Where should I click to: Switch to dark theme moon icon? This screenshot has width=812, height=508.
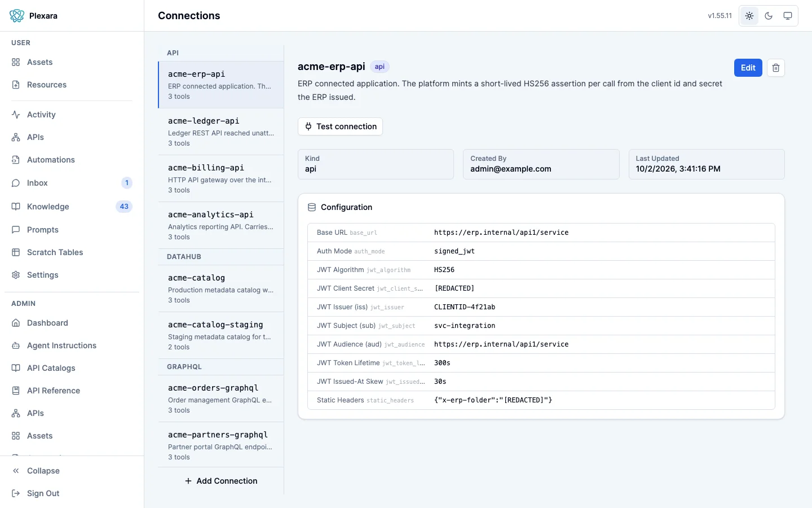pyautogui.click(x=769, y=16)
